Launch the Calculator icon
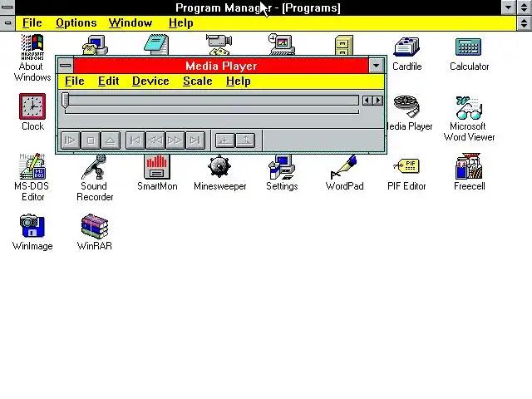This screenshot has width=532, height=399. [x=469, y=47]
